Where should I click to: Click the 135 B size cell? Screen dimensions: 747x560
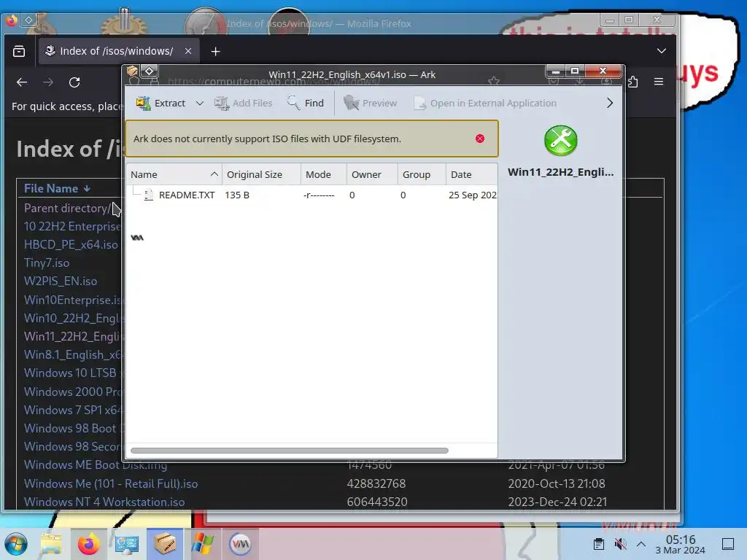(237, 195)
